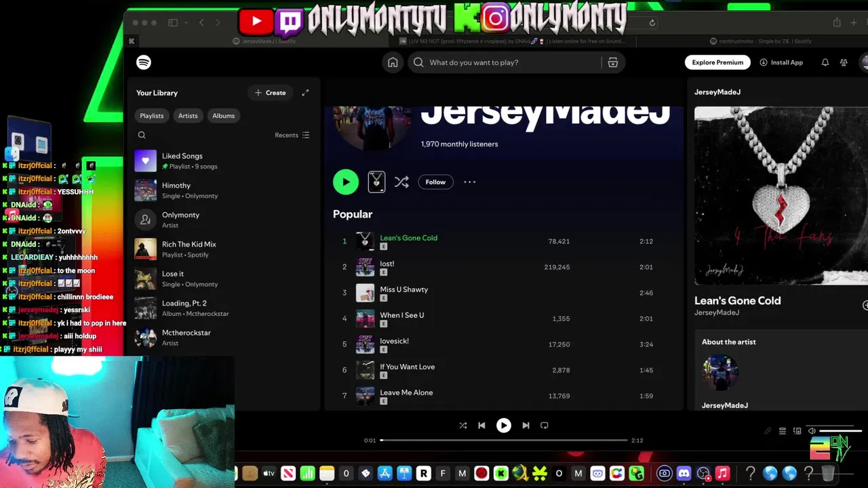This screenshot has height=488, width=868.
Task: Open Lean's Gone Cold title in side panel
Action: (x=737, y=301)
